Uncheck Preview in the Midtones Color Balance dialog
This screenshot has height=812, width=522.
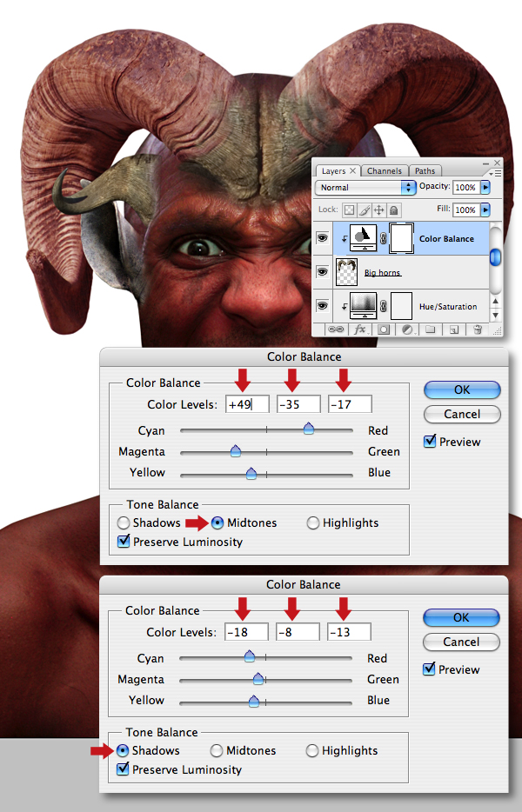430,442
